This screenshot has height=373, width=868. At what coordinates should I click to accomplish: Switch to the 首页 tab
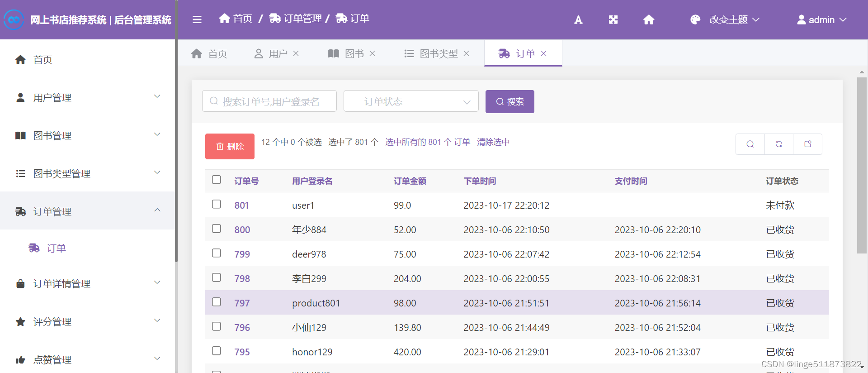[209, 53]
